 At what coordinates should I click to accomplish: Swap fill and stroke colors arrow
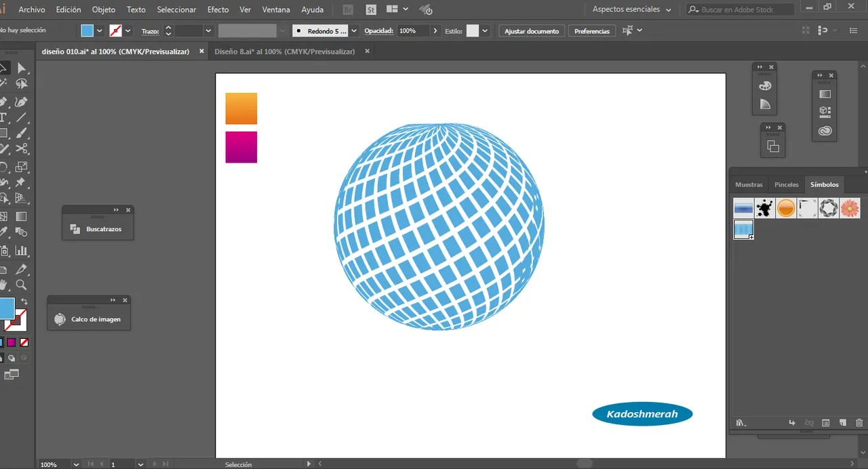(24, 302)
